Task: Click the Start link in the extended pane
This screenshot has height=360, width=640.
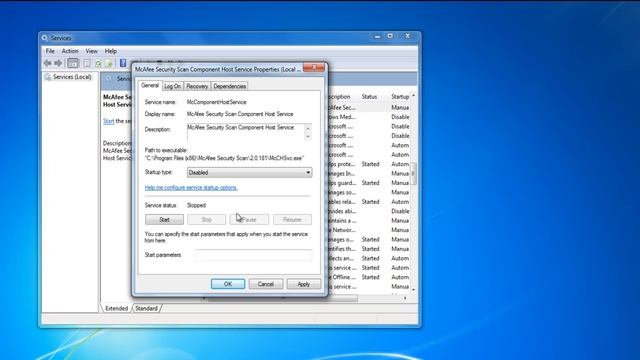Action: pyautogui.click(x=109, y=121)
